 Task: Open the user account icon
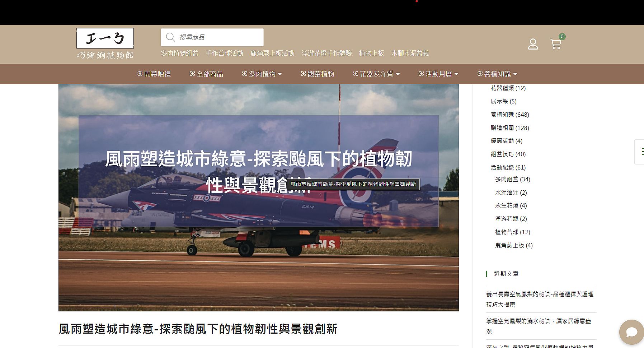(x=533, y=44)
